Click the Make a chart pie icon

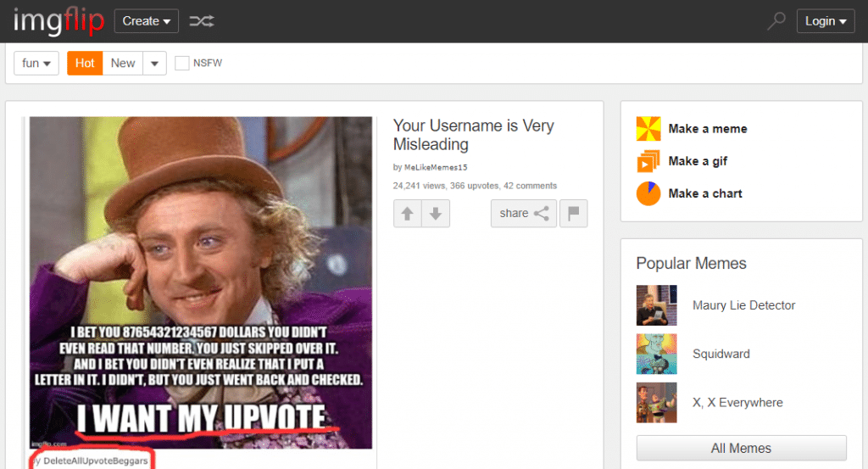648,193
